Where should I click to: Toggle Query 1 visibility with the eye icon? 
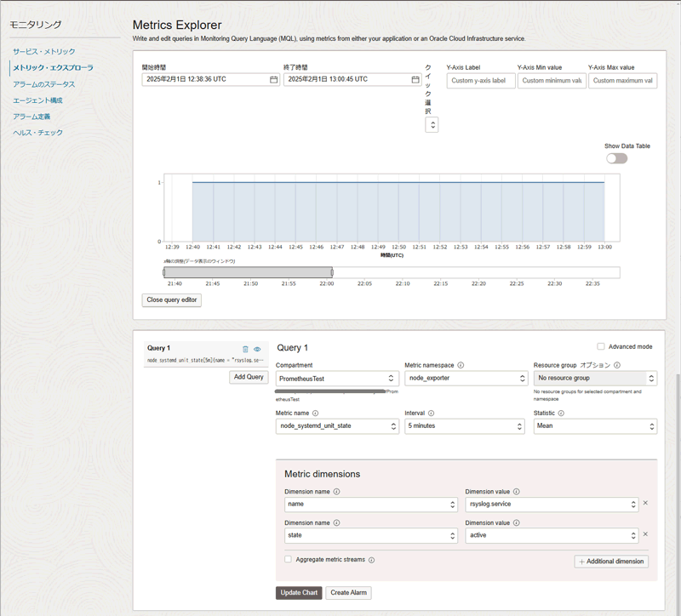pyautogui.click(x=257, y=349)
